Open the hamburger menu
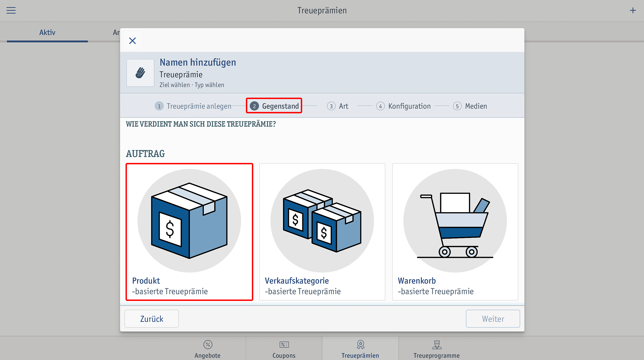Image resolution: width=644 pixels, height=360 pixels. coord(11,10)
